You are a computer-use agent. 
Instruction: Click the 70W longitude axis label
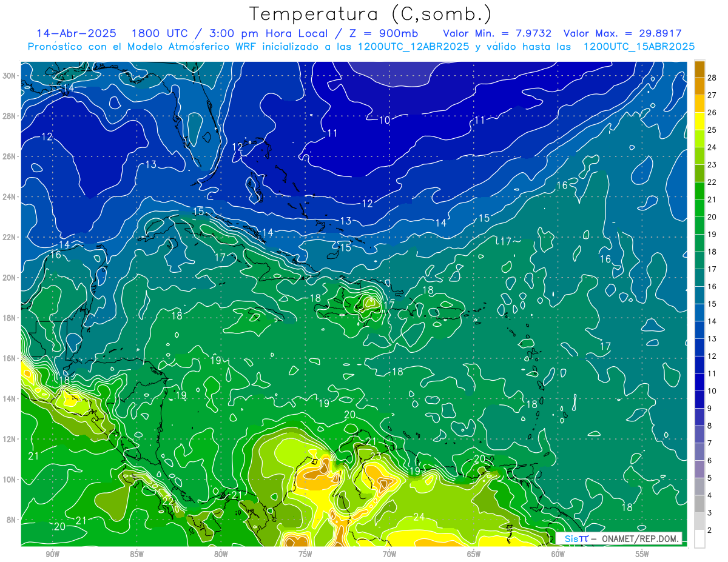coord(389,554)
